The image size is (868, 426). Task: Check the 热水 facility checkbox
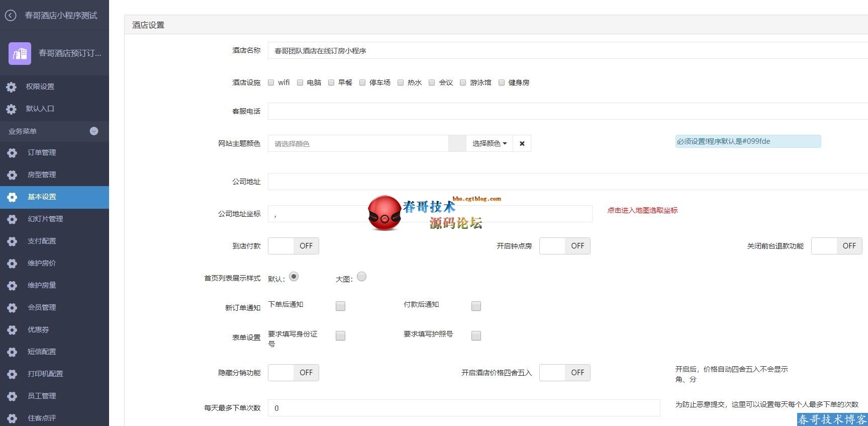click(401, 82)
